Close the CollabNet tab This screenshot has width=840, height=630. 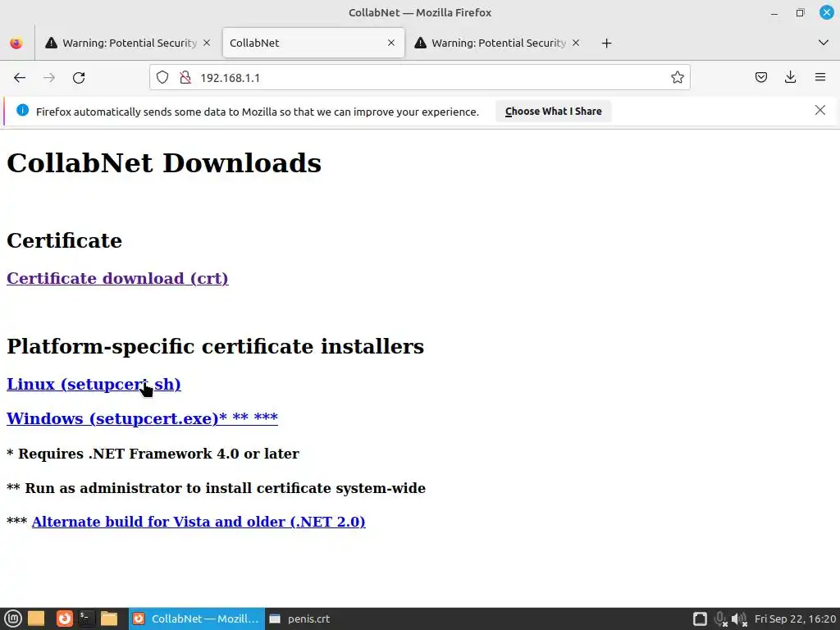click(391, 43)
